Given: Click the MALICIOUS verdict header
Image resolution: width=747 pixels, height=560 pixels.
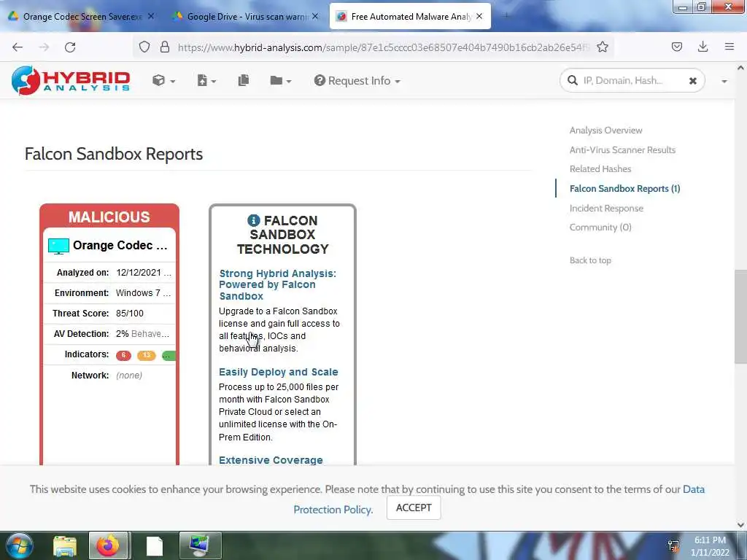Looking at the screenshot, I should (x=109, y=217).
